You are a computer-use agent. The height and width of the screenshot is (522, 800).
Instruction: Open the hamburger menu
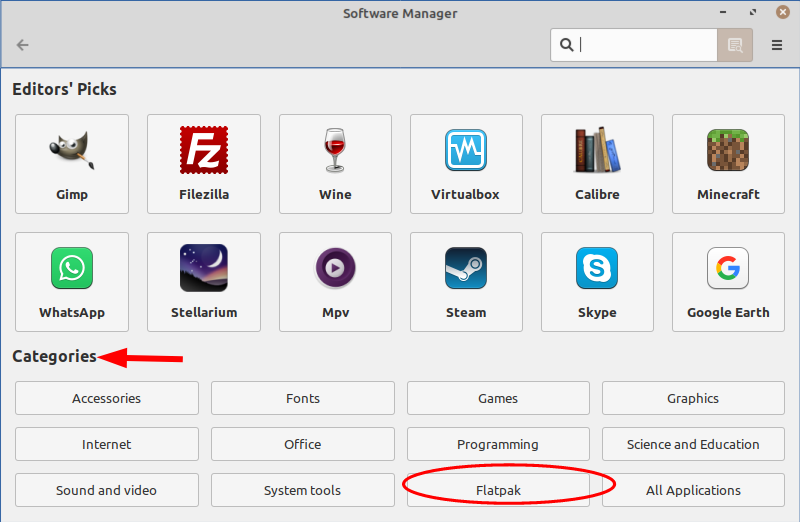777,45
